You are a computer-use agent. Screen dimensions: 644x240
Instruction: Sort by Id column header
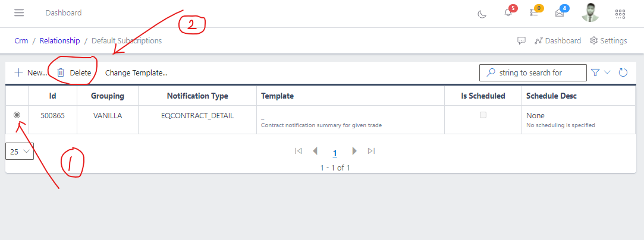pyautogui.click(x=52, y=96)
